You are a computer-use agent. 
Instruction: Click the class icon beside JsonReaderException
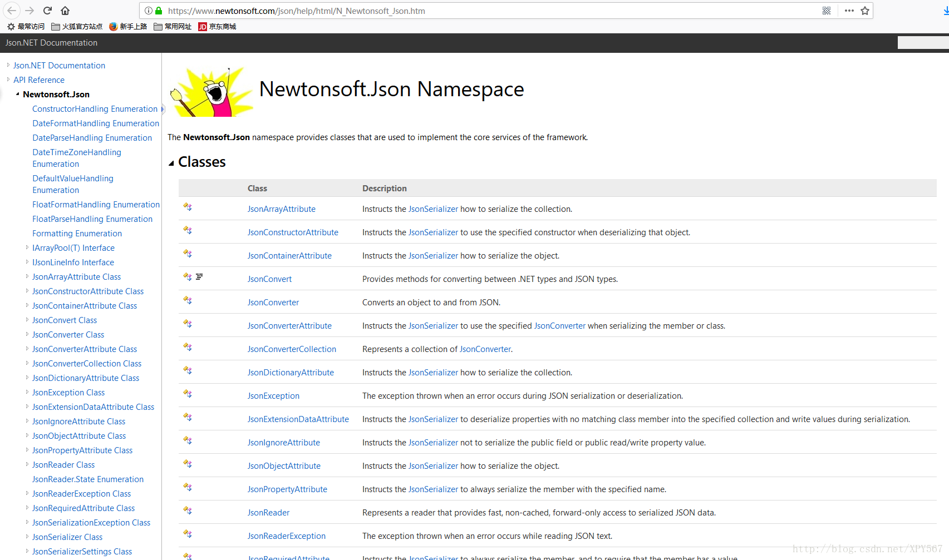click(188, 534)
